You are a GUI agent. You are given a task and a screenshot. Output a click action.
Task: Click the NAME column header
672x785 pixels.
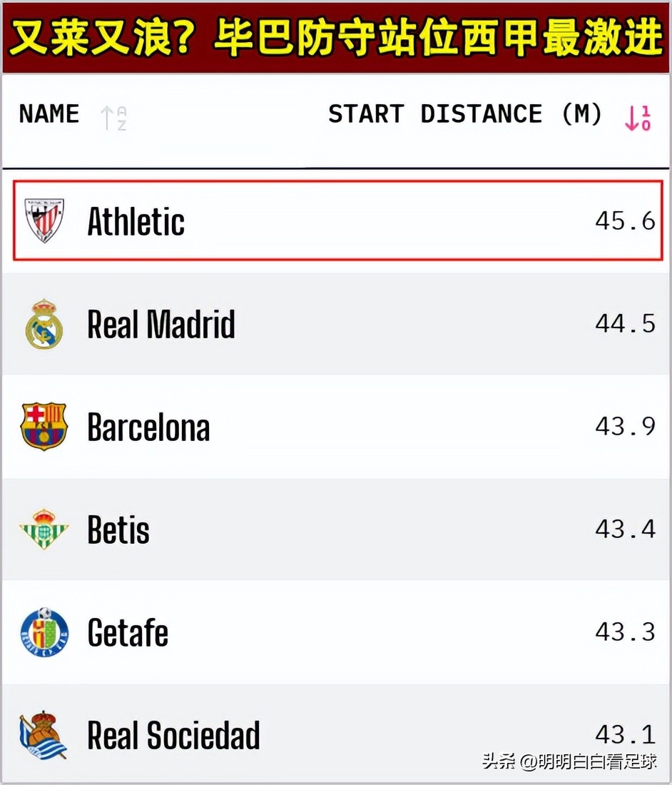tap(49, 114)
